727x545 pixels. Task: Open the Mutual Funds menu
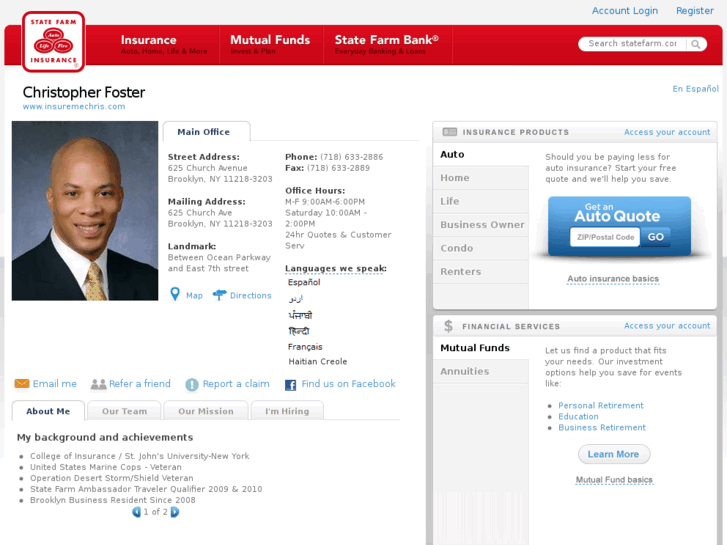tap(270, 45)
